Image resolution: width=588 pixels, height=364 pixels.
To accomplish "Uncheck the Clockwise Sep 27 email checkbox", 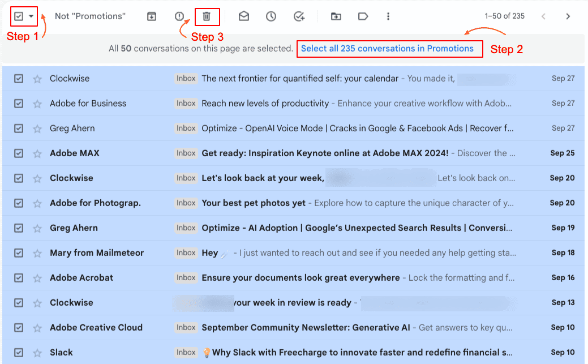I will [18, 79].
